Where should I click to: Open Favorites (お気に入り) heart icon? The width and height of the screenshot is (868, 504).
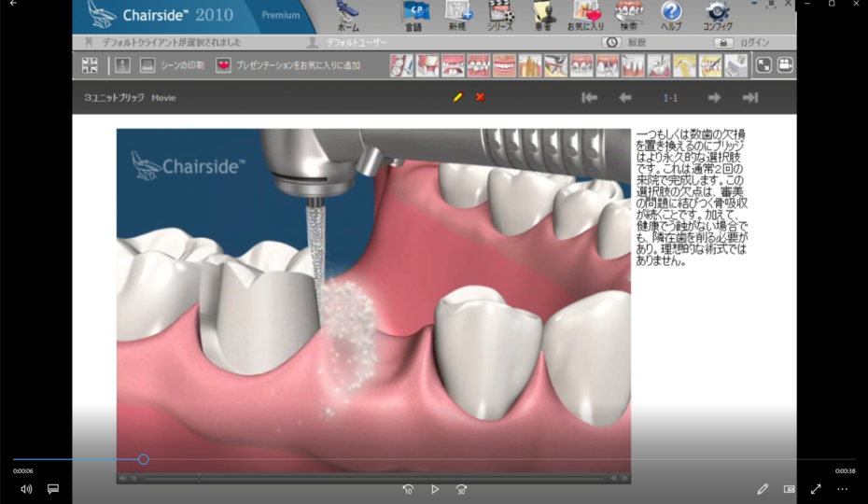586,16
